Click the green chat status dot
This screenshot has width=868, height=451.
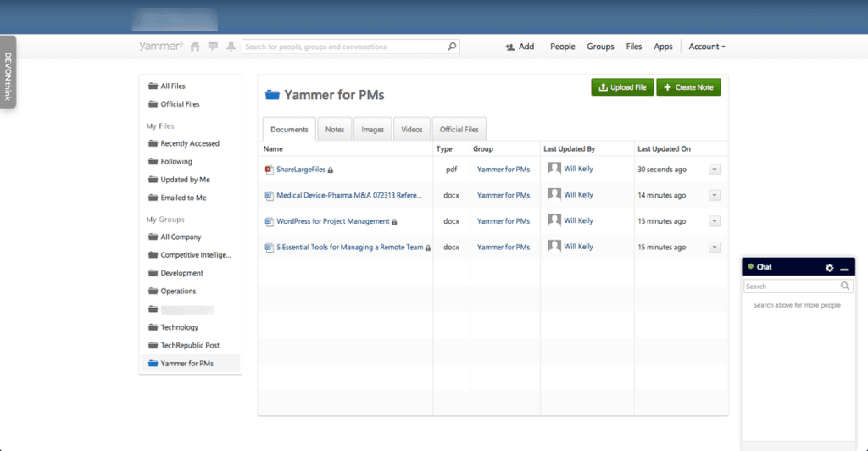coord(751,267)
